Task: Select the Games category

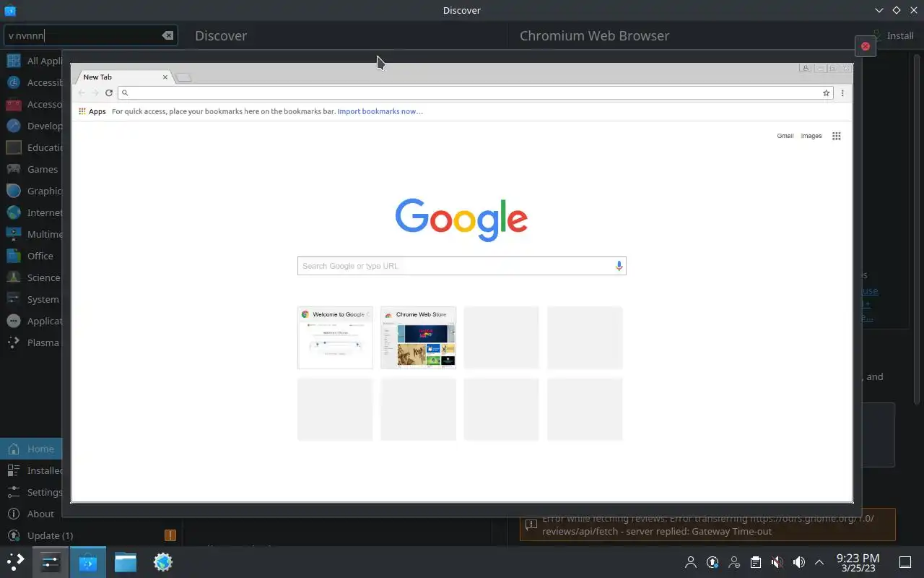Action: tap(32, 169)
